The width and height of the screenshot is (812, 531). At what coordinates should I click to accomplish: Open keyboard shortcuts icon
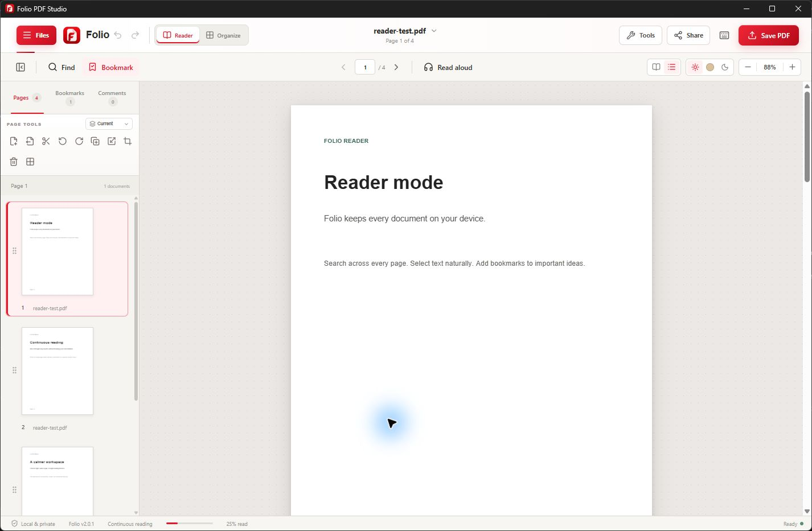tap(724, 35)
